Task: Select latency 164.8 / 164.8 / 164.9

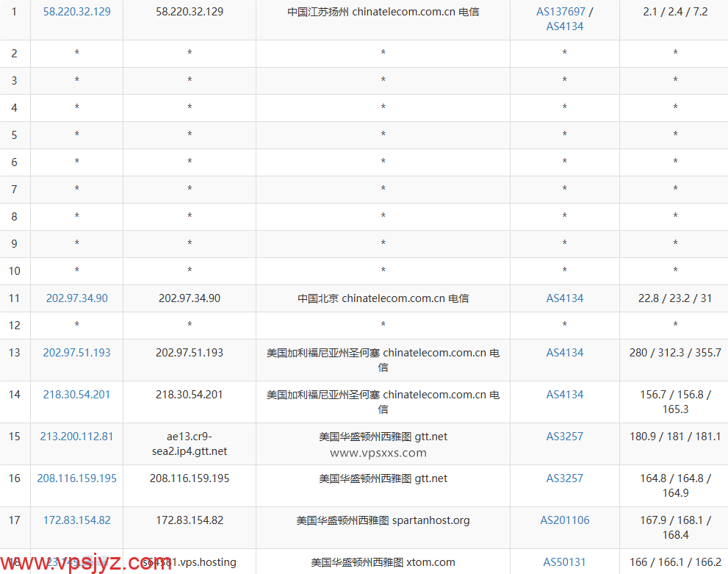Action: click(x=675, y=485)
